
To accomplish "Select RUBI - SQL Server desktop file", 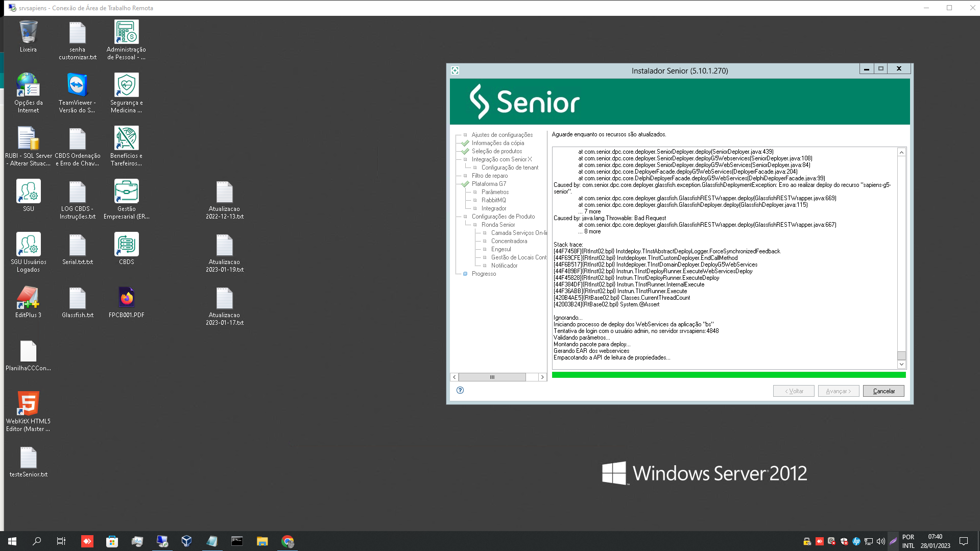I will 28,147.
